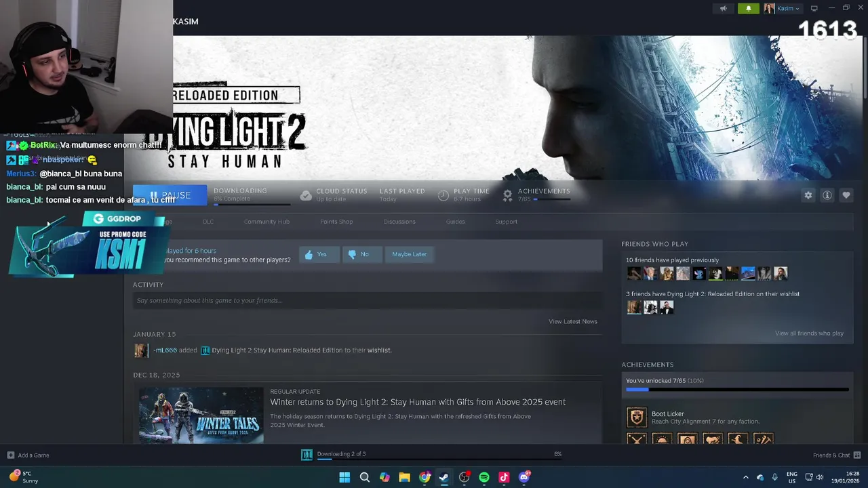The image size is (868, 488).
Task: Open the Achievements gear icon in header
Action: click(507, 195)
